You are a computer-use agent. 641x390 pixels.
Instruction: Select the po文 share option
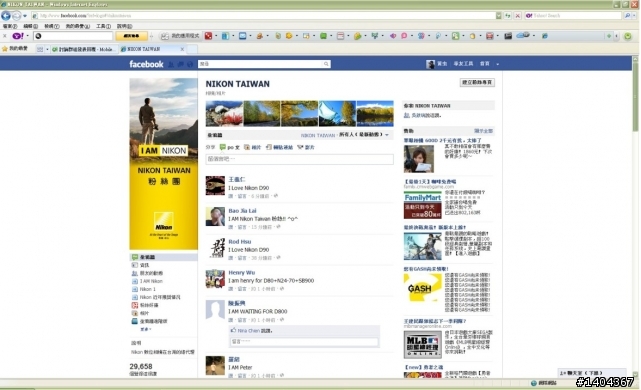[x=229, y=147]
